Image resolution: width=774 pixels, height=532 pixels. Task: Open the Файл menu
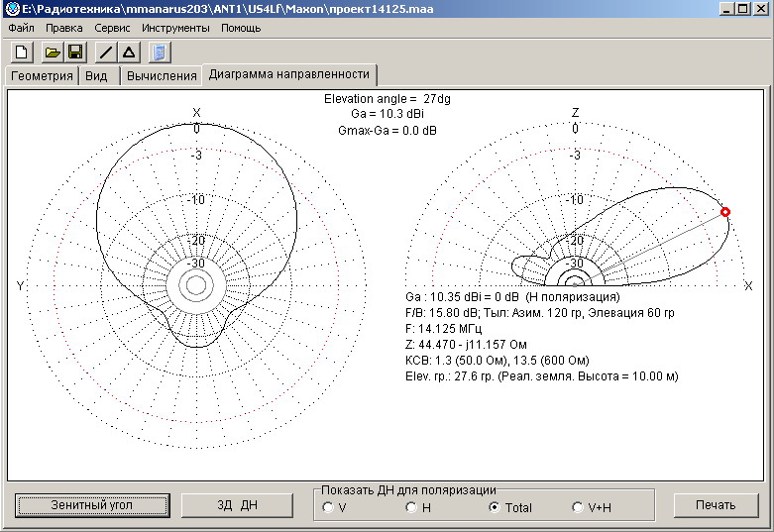pos(22,28)
